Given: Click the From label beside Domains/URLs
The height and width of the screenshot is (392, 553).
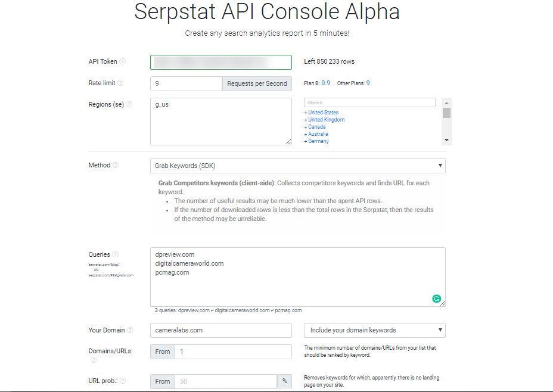Looking at the screenshot, I should tap(163, 352).
